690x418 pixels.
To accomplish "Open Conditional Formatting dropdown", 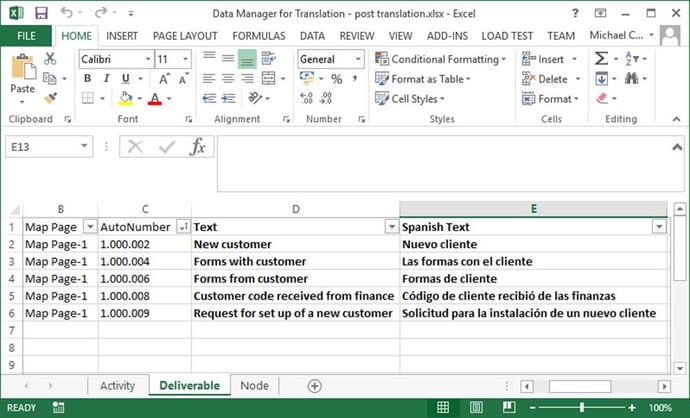I will point(440,59).
